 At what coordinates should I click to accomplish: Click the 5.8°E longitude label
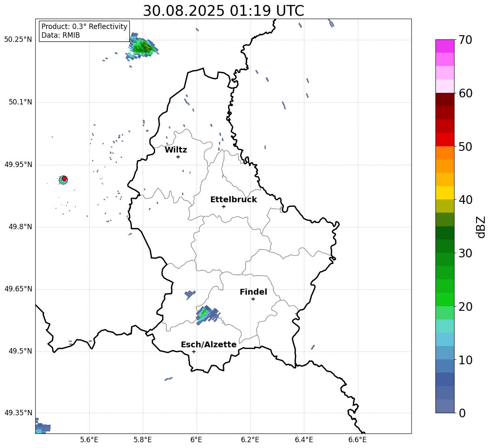click(x=143, y=440)
